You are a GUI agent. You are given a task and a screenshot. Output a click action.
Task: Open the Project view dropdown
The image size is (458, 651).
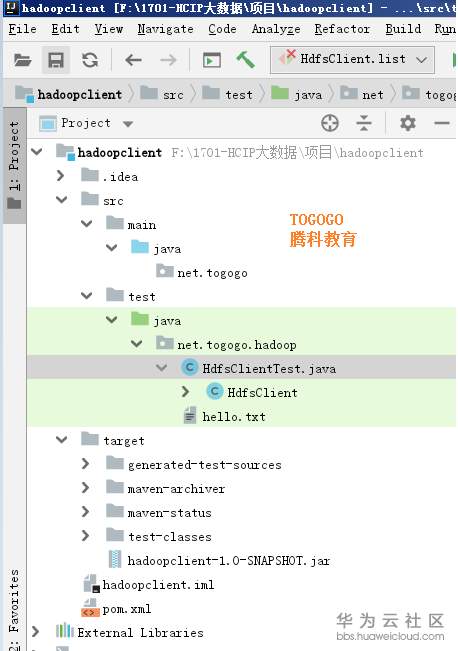(128, 124)
